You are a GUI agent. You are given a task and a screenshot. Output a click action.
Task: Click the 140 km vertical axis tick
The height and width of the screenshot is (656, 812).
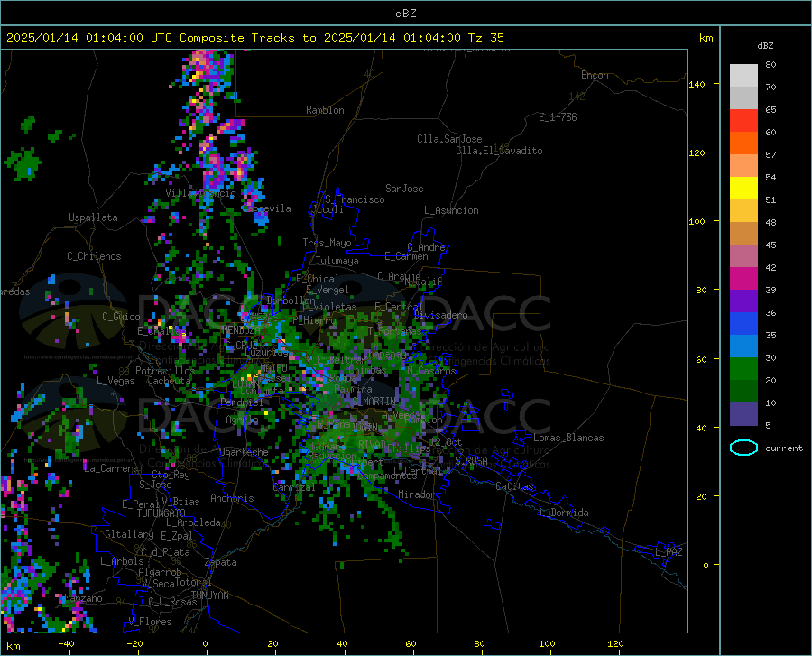tap(697, 85)
